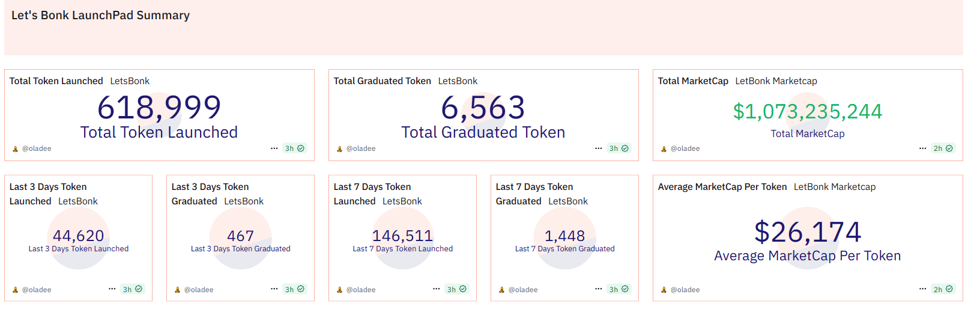Open options menu on Last 7 Days Token Launched
980x312 pixels.
pos(436,289)
